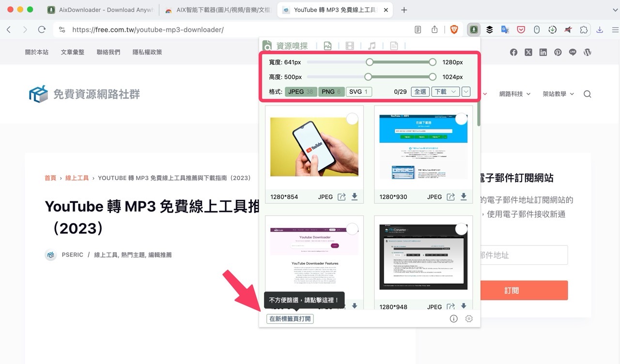This screenshot has width=620, height=364.
Task: Switch to the AixDownloader tab
Action: pyautogui.click(x=100, y=10)
